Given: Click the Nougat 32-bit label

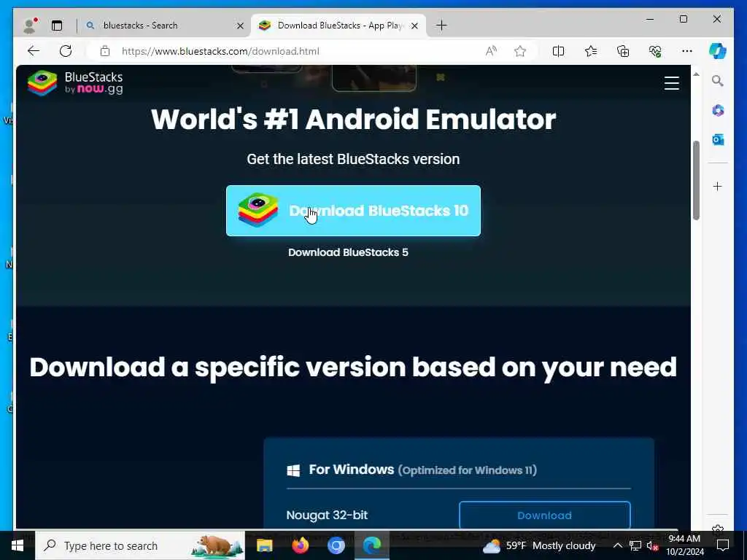Looking at the screenshot, I should coord(327,516).
